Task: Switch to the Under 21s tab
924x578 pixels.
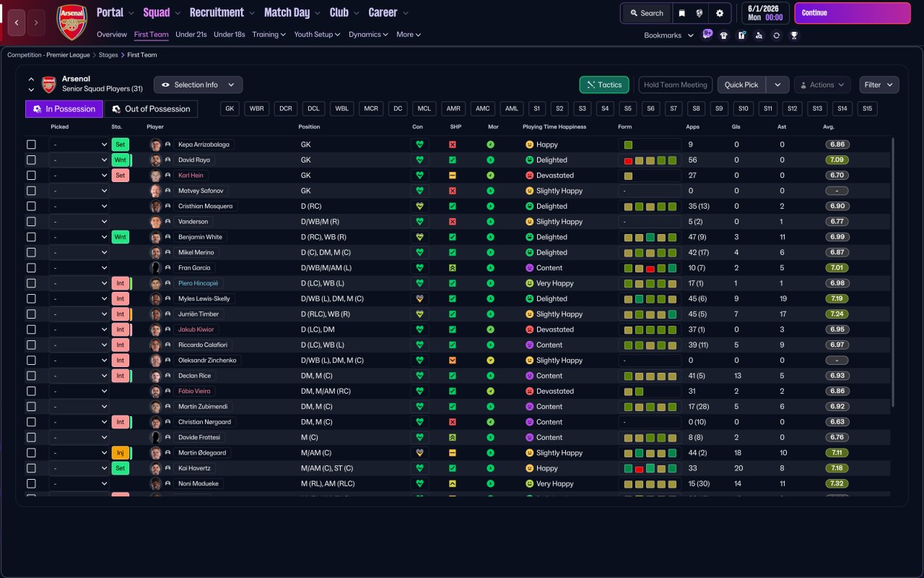Action: 191,34
